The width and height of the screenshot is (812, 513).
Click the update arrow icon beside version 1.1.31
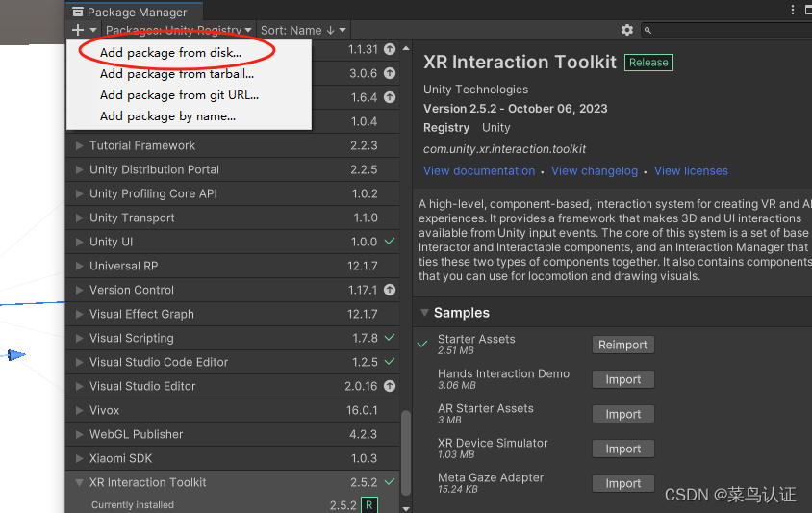(x=390, y=49)
